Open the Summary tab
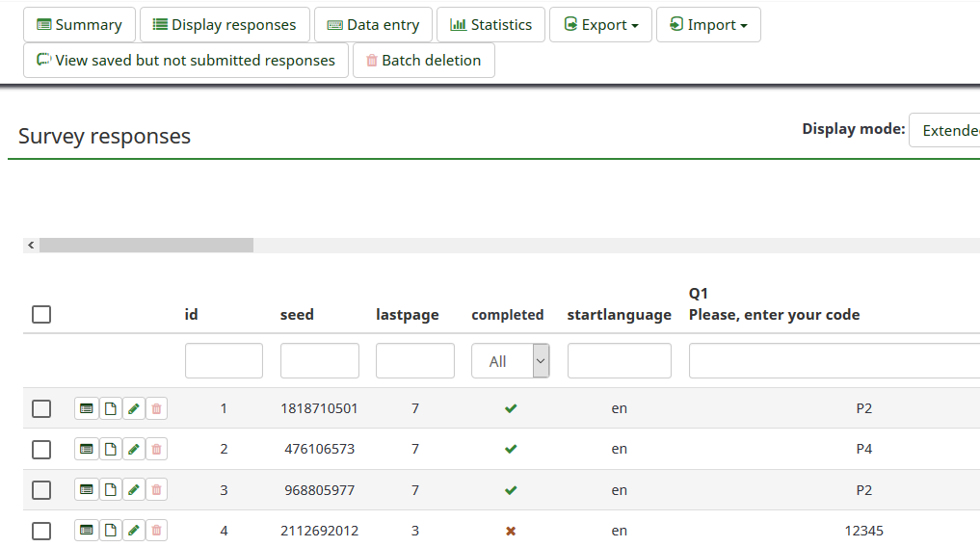Viewport: 980px width, 547px height. (x=79, y=25)
